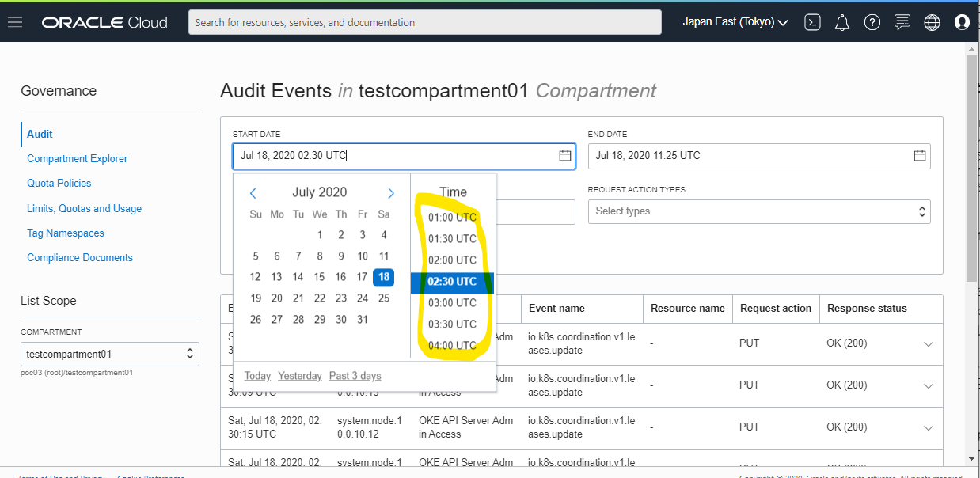Select 03:30 UTC in time list
Image resolution: width=980 pixels, height=478 pixels.
pyautogui.click(x=452, y=324)
